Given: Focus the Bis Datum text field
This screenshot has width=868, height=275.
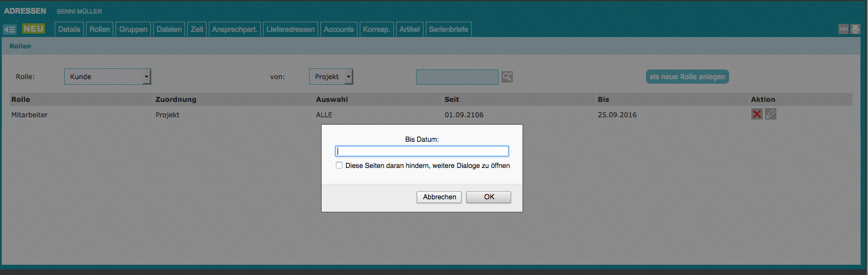Looking at the screenshot, I should coord(422,151).
